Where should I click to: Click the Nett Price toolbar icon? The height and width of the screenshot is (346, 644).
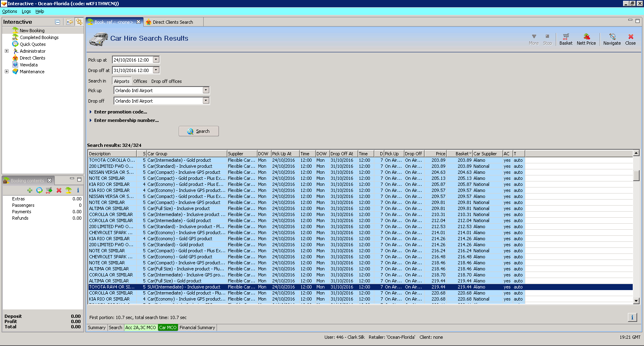pyautogui.click(x=586, y=39)
